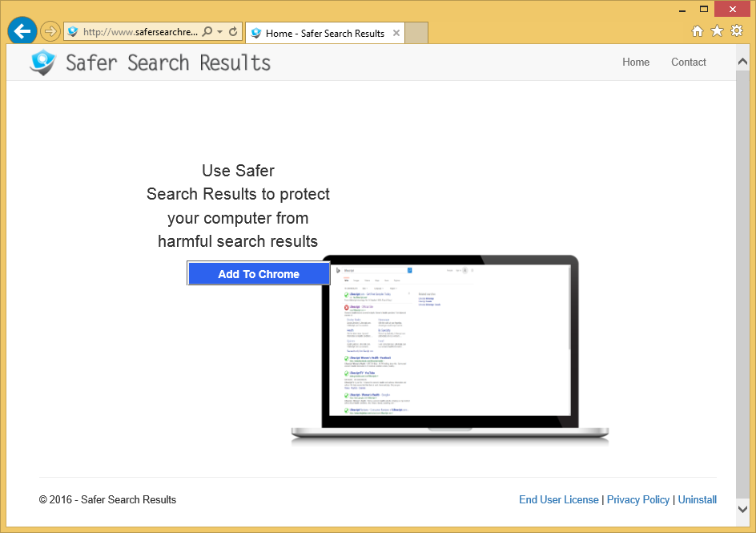Image resolution: width=756 pixels, height=533 pixels.
Task: Click the scrollbar down arrow
Action: point(742,508)
